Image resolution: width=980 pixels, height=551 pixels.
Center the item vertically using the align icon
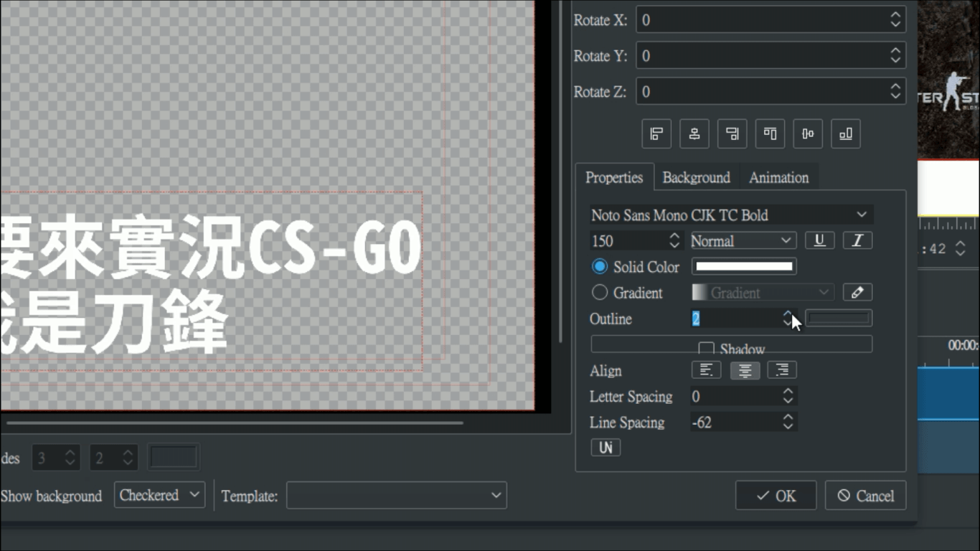[x=808, y=134]
